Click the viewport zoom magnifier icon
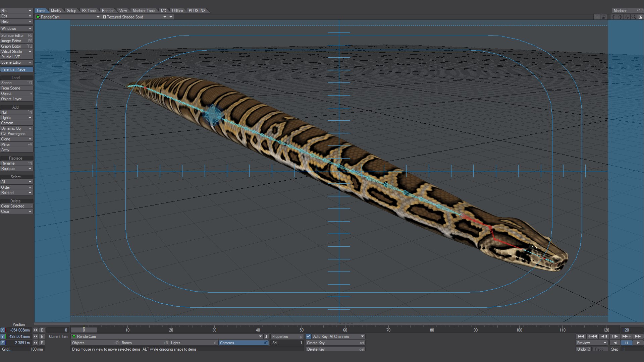The height and width of the screenshot is (362, 644). click(x=634, y=17)
